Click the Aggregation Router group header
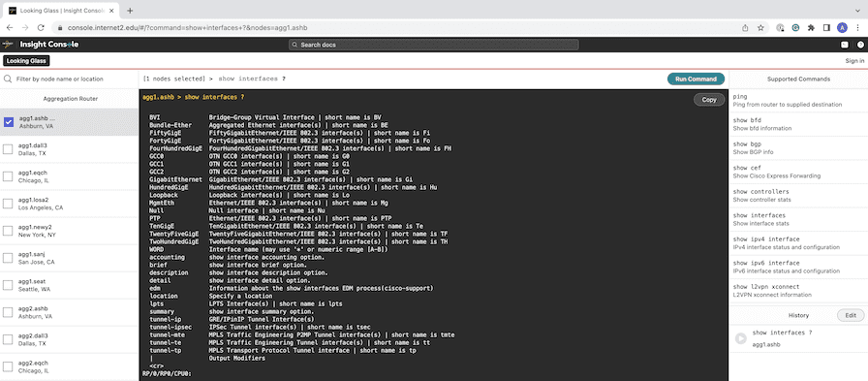Image resolution: width=868 pixels, height=381 pixels. click(x=71, y=99)
